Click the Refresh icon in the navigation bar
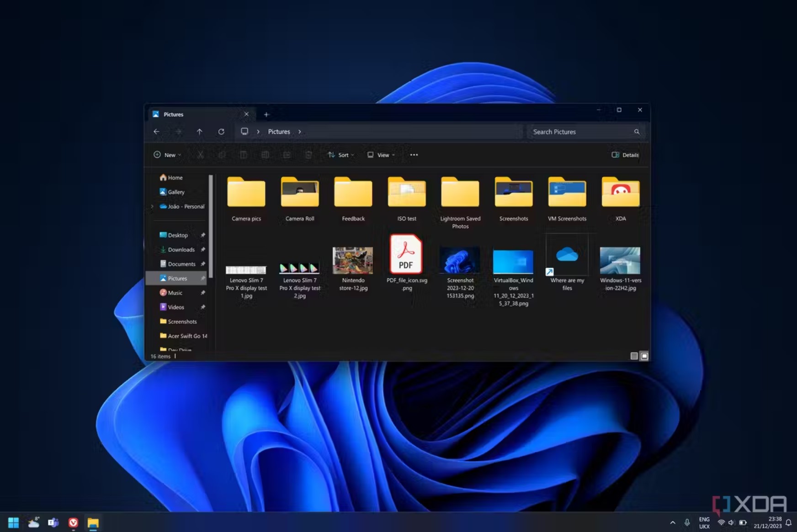Image resolution: width=797 pixels, height=532 pixels. (221, 132)
